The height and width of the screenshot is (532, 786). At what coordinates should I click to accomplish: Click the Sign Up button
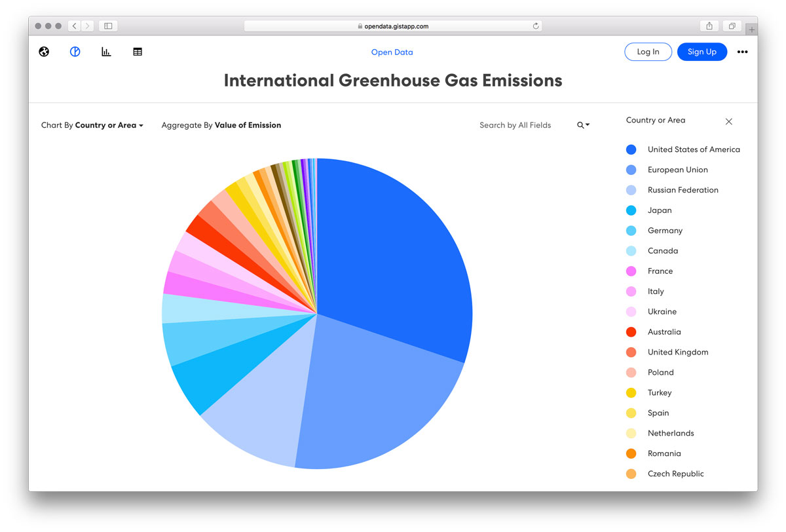point(702,52)
